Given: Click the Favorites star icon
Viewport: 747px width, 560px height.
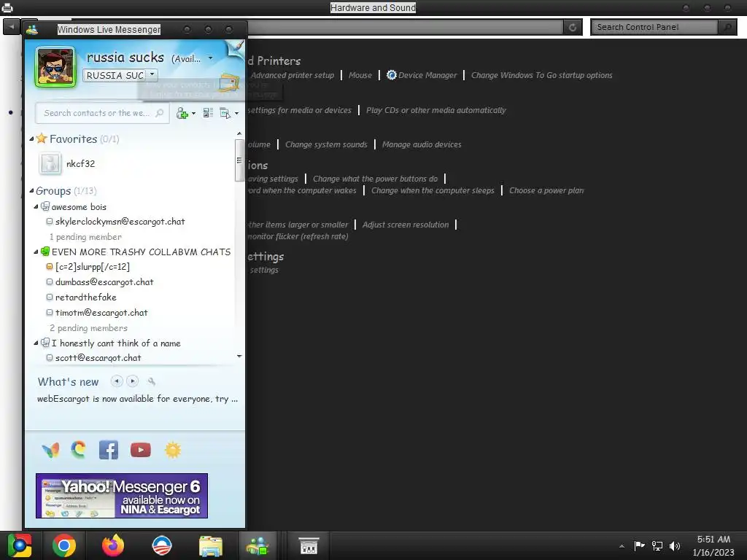Looking at the screenshot, I should pyautogui.click(x=42, y=139).
